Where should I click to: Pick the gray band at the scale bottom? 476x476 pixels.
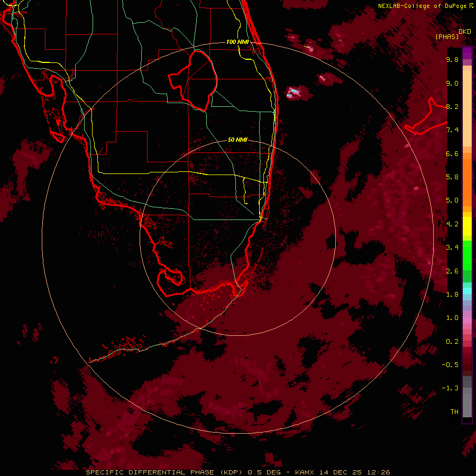coord(467,398)
